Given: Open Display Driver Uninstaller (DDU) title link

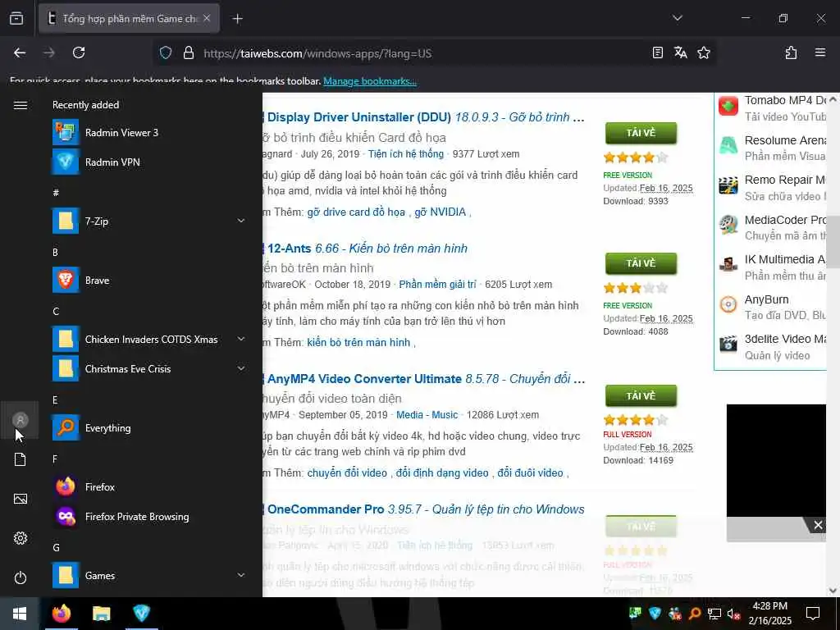Looking at the screenshot, I should pyautogui.click(x=424, y=117).
